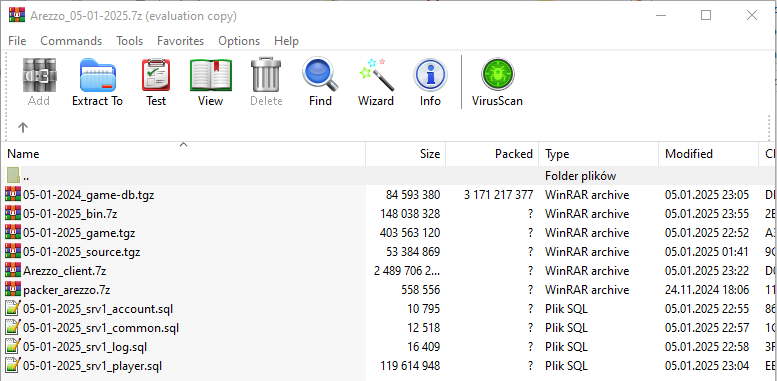Click the 'Folder plików' type cell

(580, 175)
